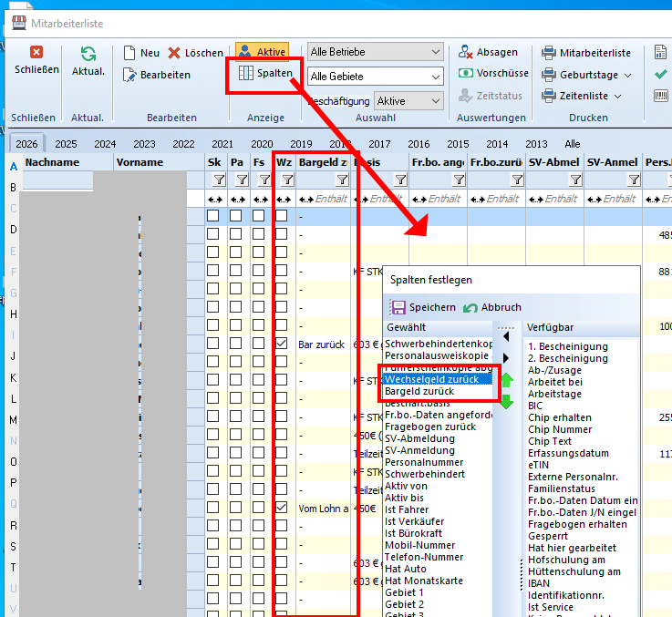Open the Beschäftigung Aktive dropdown
The width and height of the screenshot is (672, 617).
click(x=434, y=101)
